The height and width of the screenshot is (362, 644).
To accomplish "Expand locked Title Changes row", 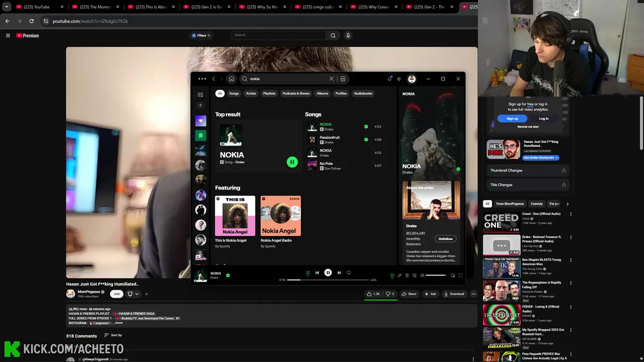I will click(528, 185).
